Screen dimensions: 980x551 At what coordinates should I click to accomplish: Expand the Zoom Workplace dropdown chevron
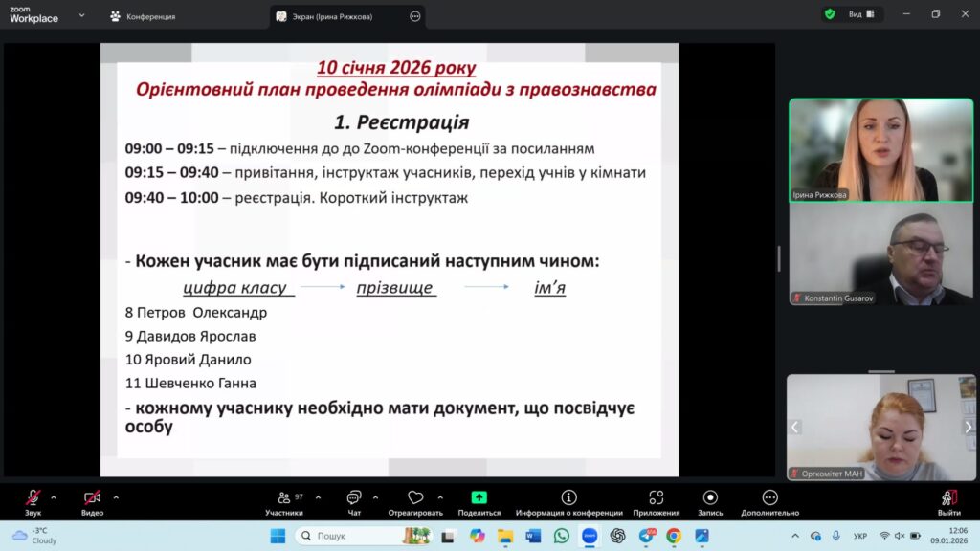coord(81,15)
